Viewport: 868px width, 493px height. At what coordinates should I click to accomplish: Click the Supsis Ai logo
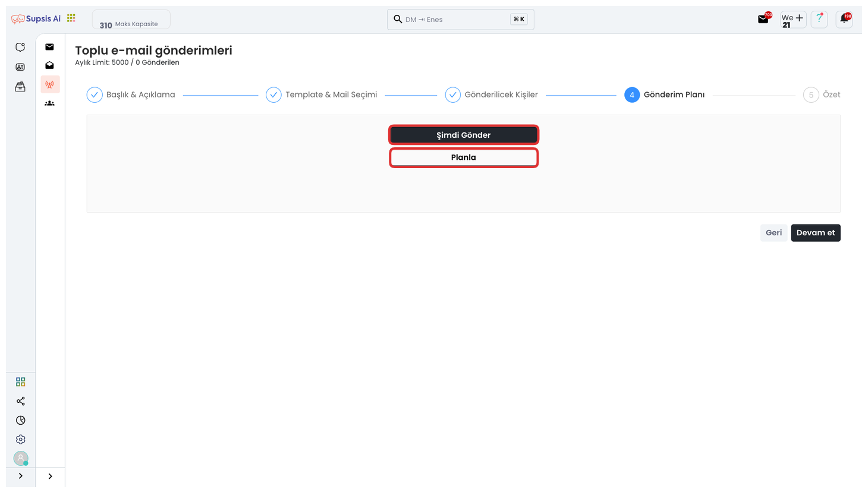click(36, 19)
